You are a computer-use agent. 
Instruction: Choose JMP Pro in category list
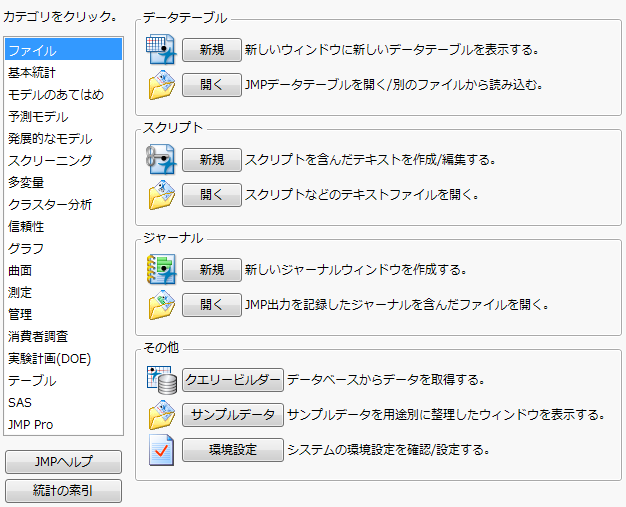(63, 424)
